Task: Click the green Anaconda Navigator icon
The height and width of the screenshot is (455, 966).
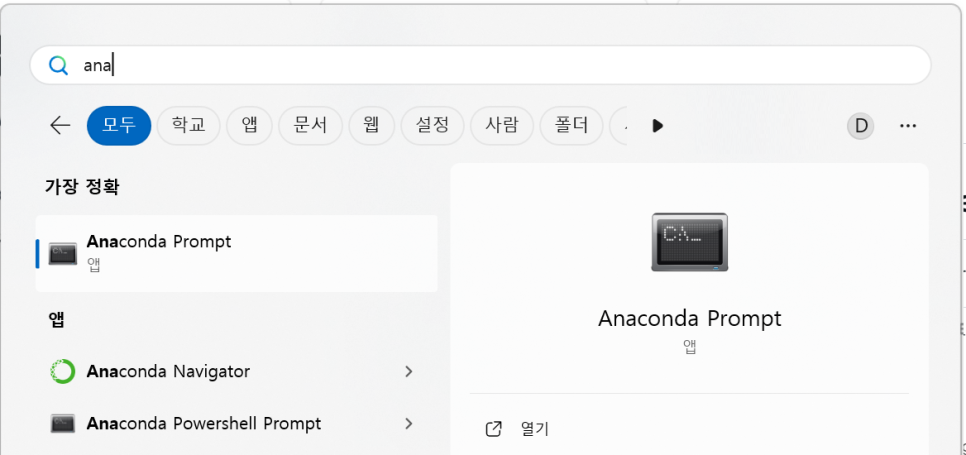Action: click(x=63, y=371)
